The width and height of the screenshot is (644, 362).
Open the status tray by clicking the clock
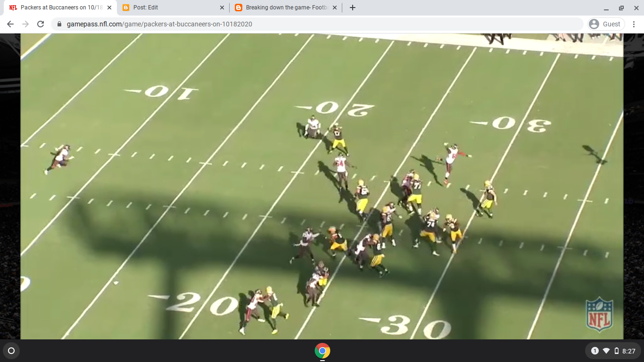click(628, 351)
